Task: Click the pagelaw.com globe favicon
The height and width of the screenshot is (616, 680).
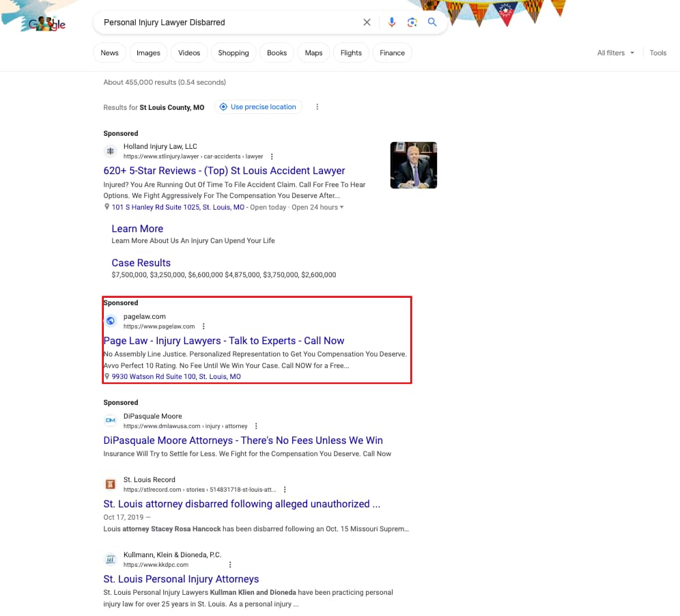Action: pos(111,320)
